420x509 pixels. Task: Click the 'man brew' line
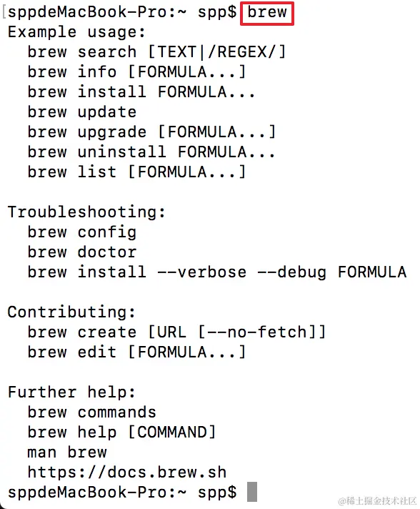tap(67, 453)
